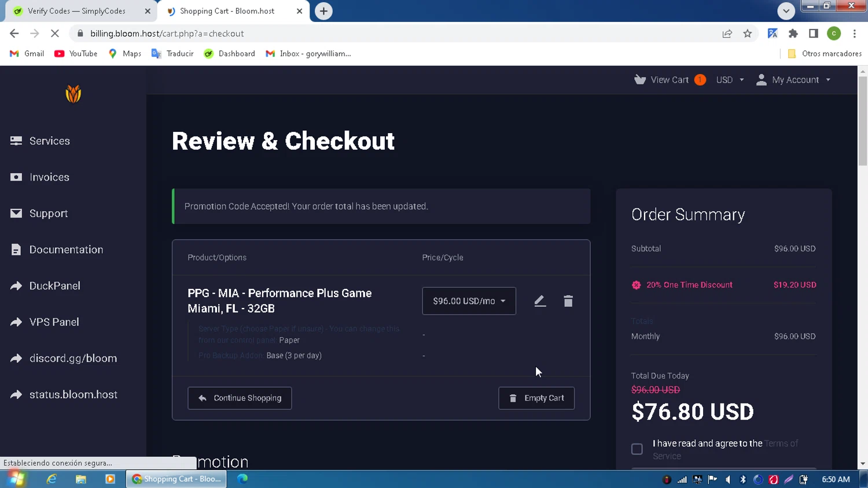Click the system tray volume icon

coord(728,479)
